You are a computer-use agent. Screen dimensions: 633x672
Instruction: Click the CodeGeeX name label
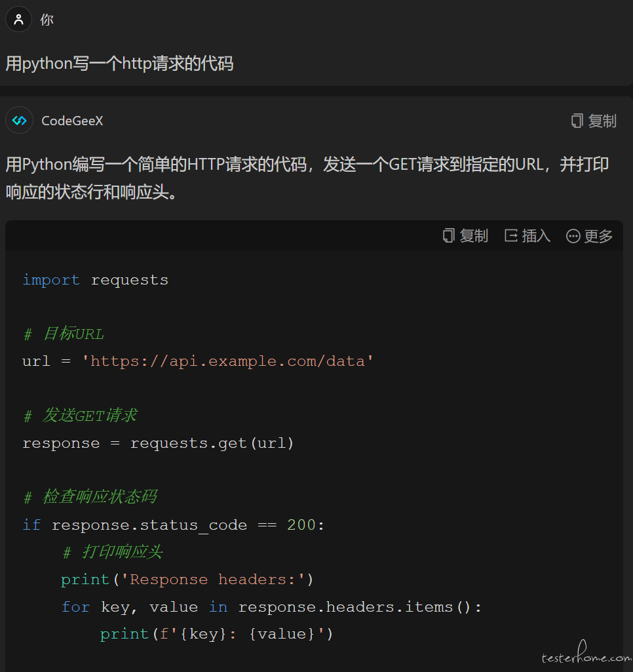pos(72,121)
